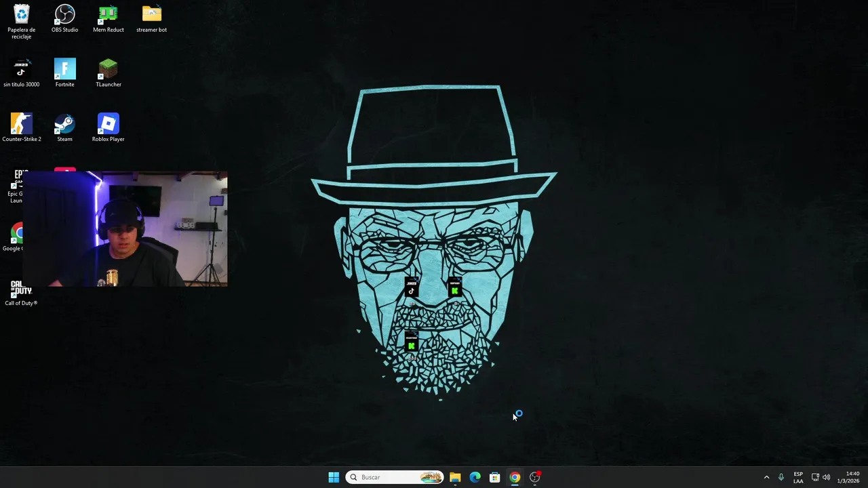Open Microsoft Store from the taskbar
The width and height of the screenshot is (868, 488).
[495, 477]
